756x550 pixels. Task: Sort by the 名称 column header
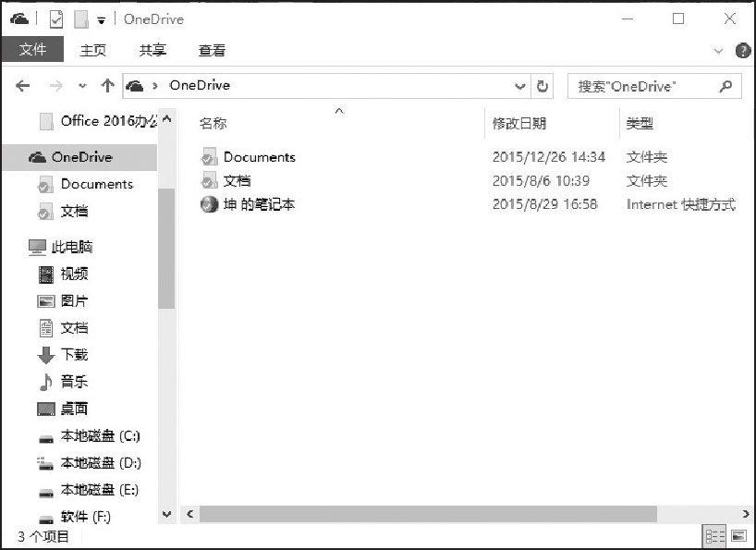coord(213,123)
